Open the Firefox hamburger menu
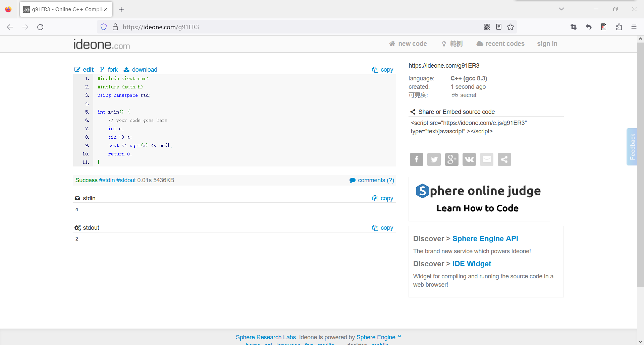The image size is (644, 345). click(634, 27)
